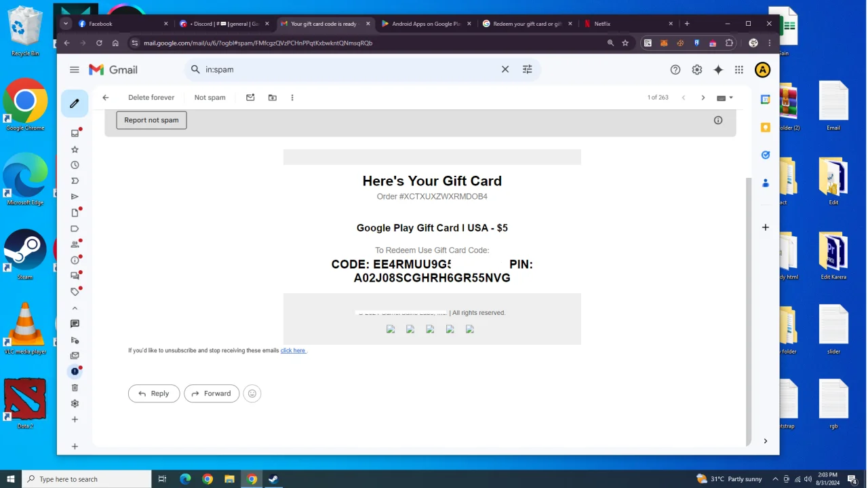Open Google Calendar in side panel

[766, 99]
